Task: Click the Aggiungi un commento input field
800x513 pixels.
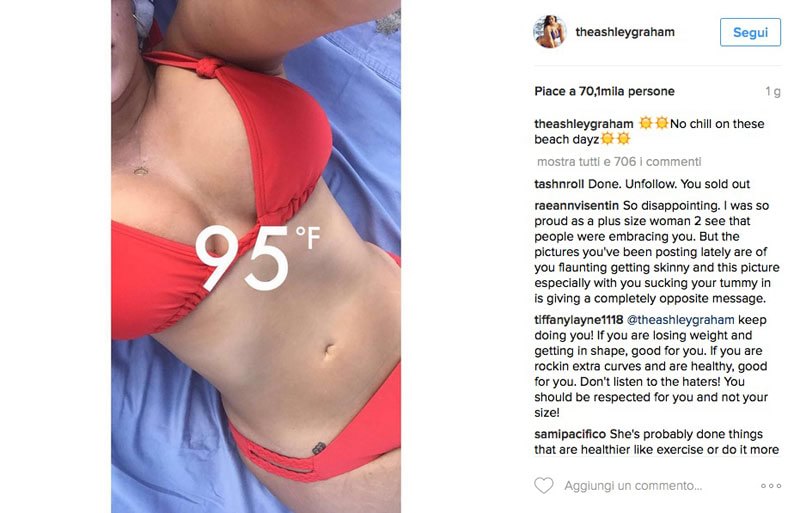Action: [x=633, y=486]
